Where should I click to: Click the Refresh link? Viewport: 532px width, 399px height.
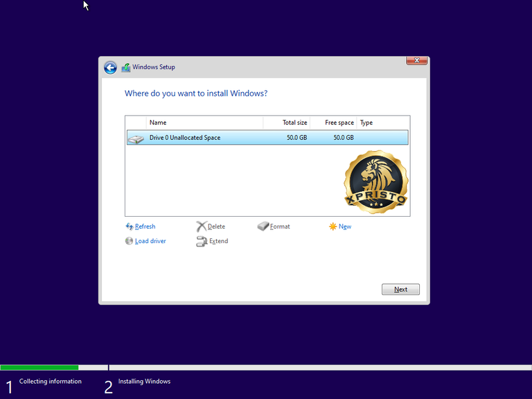pyautogui.click(x=145, y=227)
